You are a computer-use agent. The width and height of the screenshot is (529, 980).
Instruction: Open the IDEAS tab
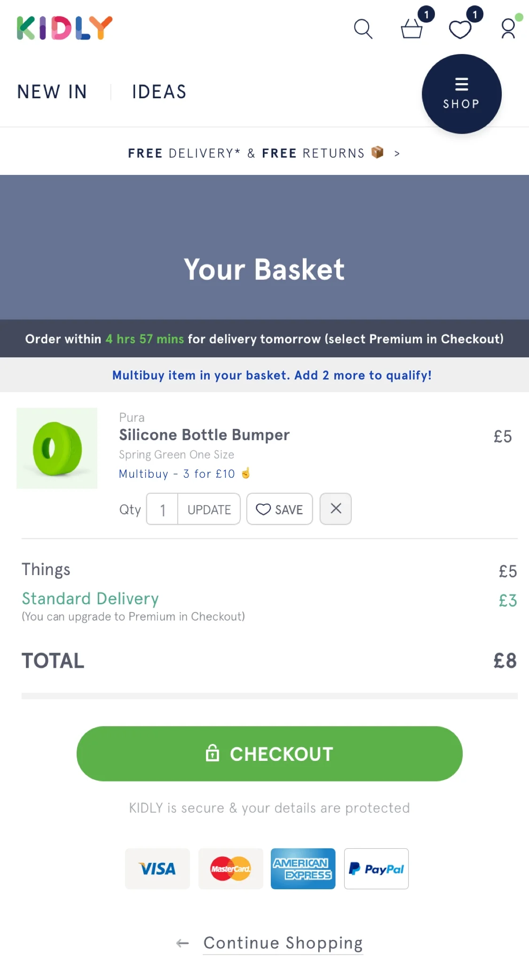(159, 92)
